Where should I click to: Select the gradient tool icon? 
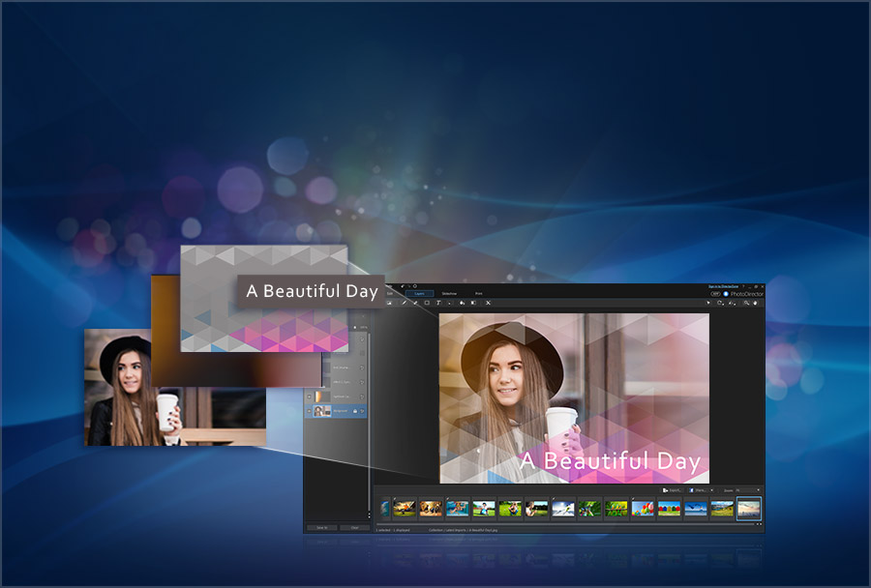pyautogui.click(x=473, y=303)
